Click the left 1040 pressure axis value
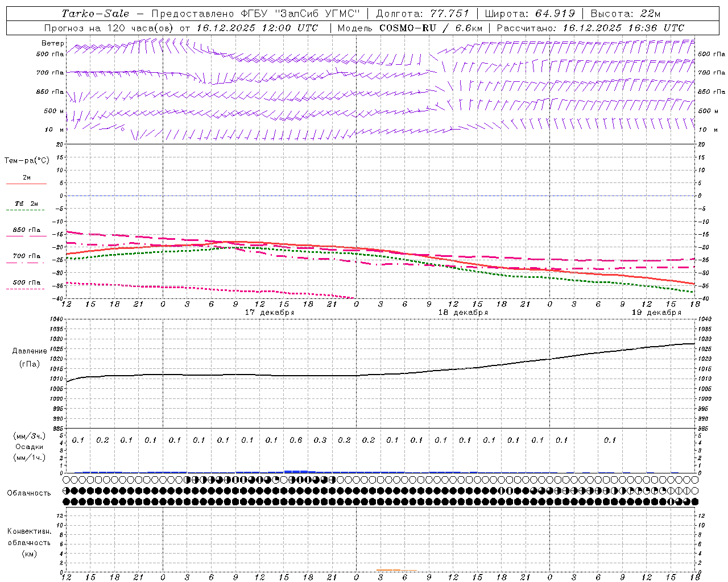This screenshot has height=582, width=728. 56,319
